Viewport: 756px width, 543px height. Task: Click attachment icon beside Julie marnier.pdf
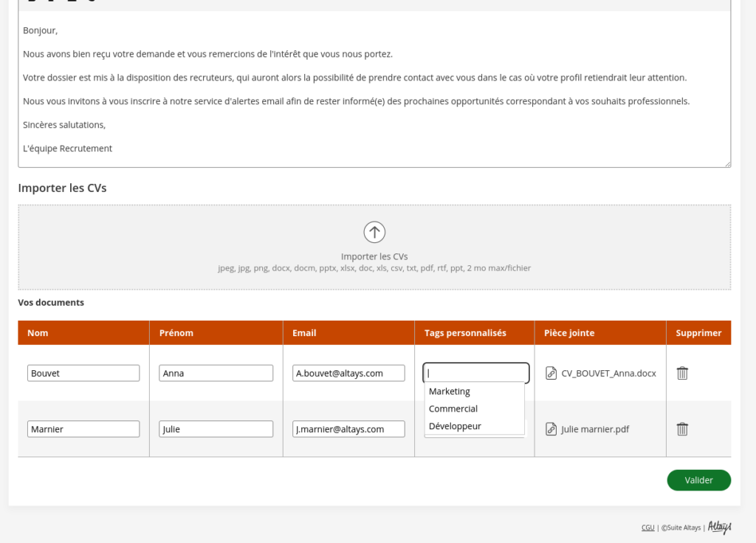pyautogui.click(x=551, y=429)
